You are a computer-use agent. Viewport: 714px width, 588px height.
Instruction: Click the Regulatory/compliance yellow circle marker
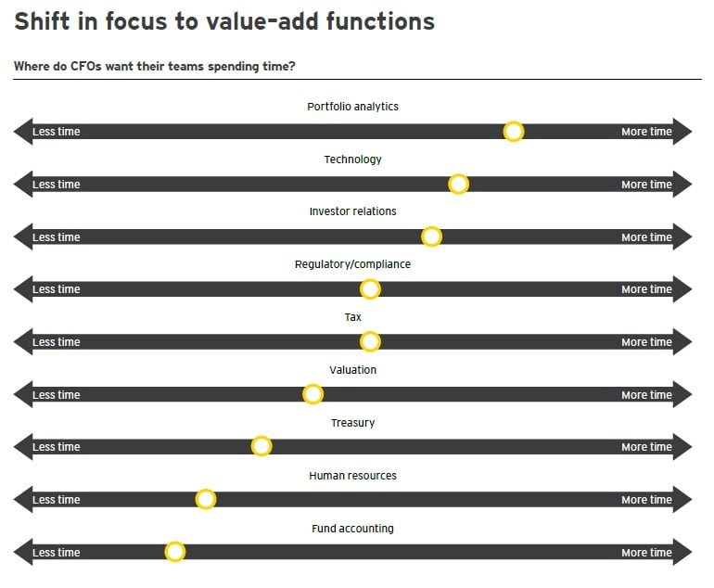pyautogui.click(x=370, y=289)
